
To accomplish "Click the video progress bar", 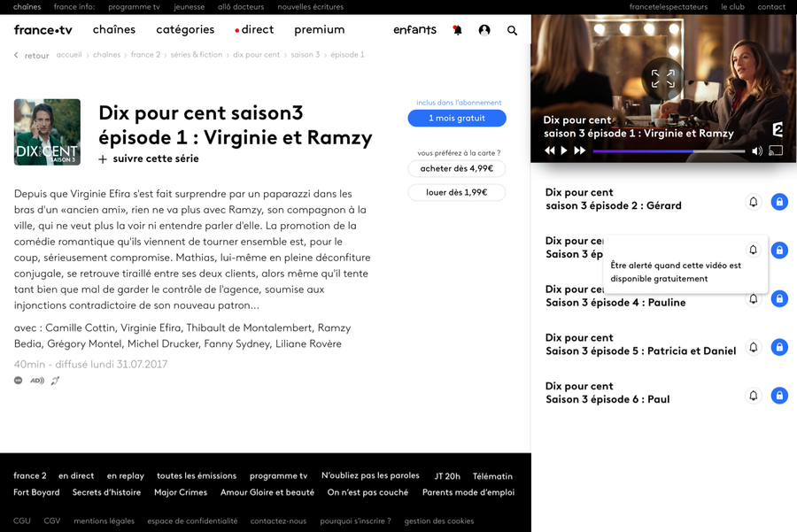I will coord(669,151).
